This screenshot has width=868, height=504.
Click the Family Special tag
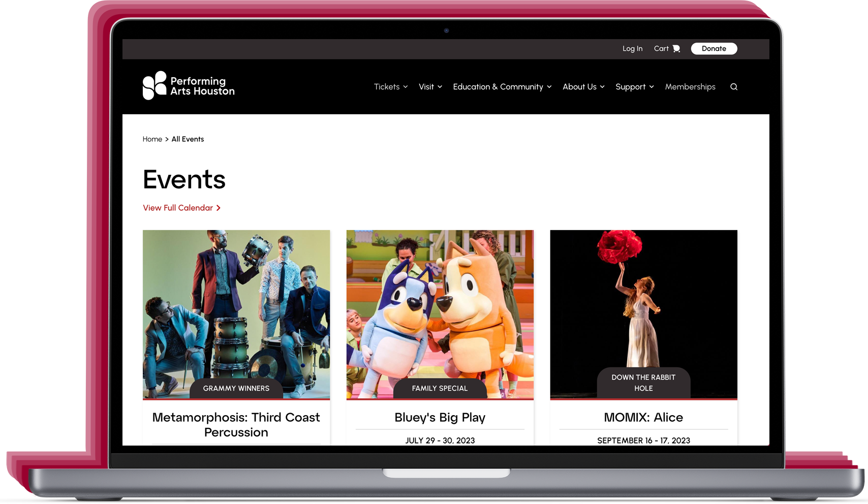(440, 388)
